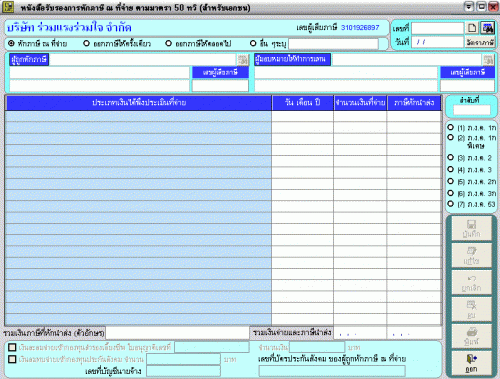Click the total amount paid field
This screenshot has width=500, height=379.
point(360,333)
